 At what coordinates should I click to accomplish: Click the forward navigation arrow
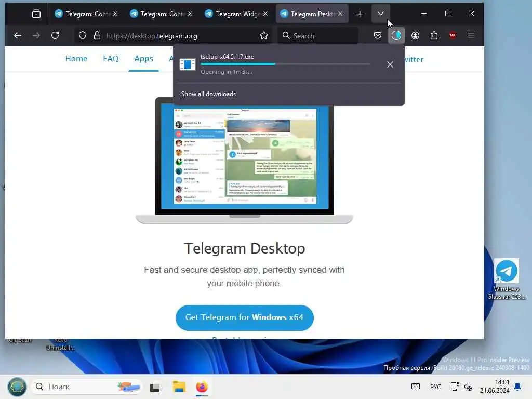point(36,36)
